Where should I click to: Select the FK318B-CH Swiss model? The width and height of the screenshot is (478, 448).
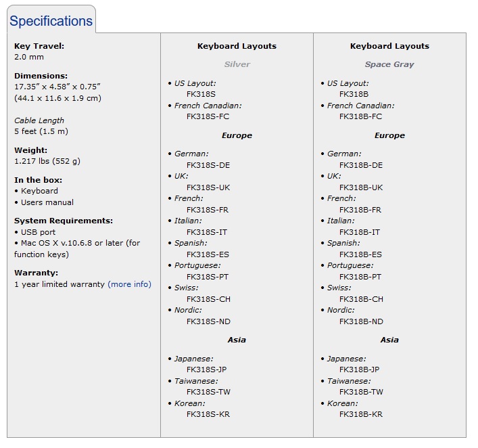click(x=361, y=299)
